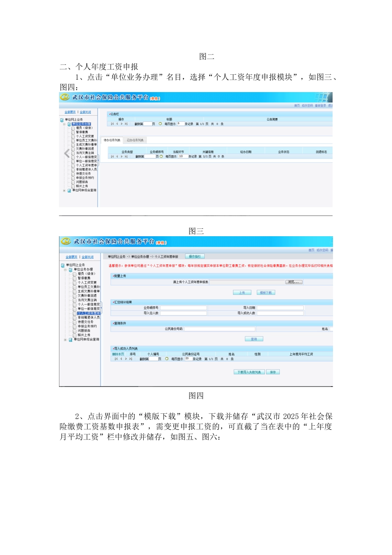Click 全部展开 link in 图四 sidebar
Image resolution: width=392 pixels, height=555 pixels.
click(x=71, y=257)
